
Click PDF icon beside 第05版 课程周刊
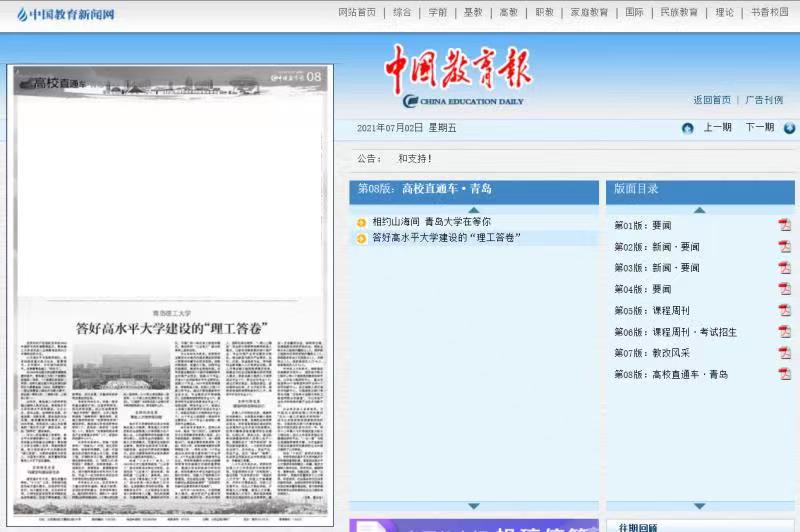(x=785, y=310)
